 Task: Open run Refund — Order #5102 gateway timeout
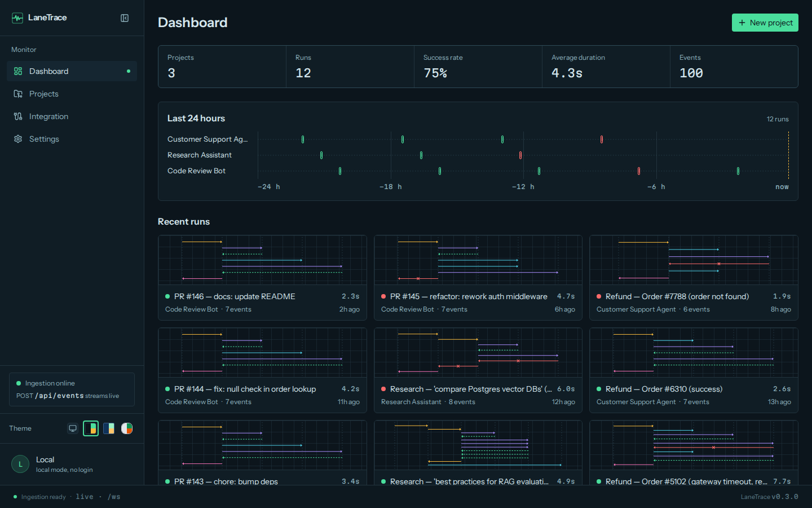(694, 453)
